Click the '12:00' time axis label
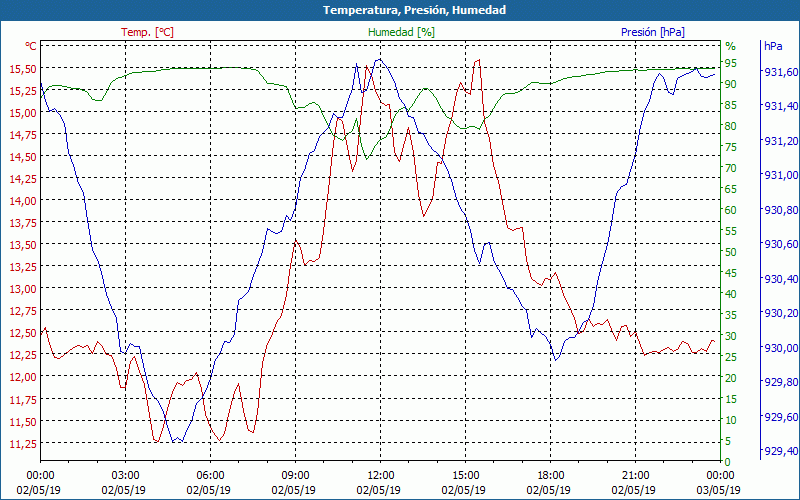800x500 pixels. point(381,476)
